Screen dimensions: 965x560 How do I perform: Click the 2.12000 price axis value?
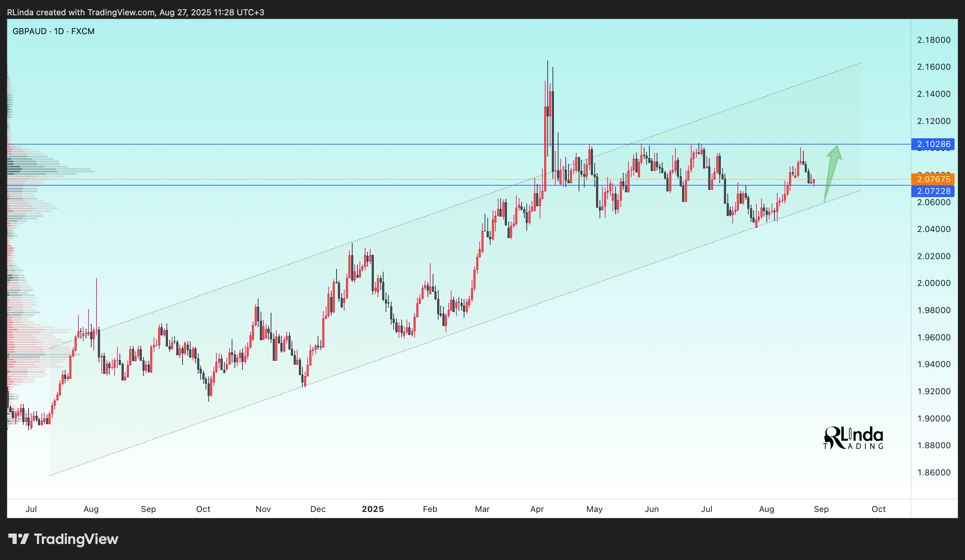click(934, 121)
